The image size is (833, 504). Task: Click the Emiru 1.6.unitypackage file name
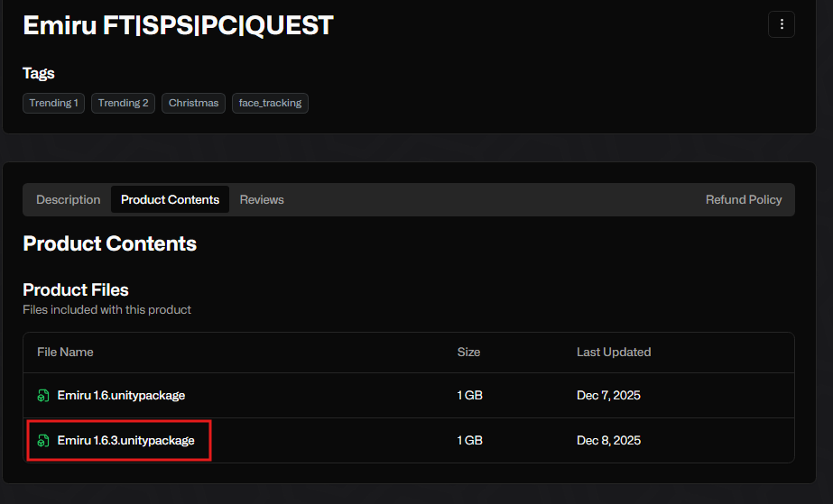121,395
